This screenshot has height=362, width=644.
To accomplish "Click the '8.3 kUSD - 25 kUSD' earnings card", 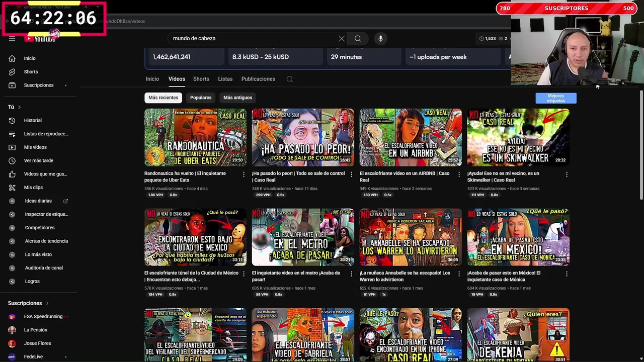I will pyautogui.click(x=275, y=57).
